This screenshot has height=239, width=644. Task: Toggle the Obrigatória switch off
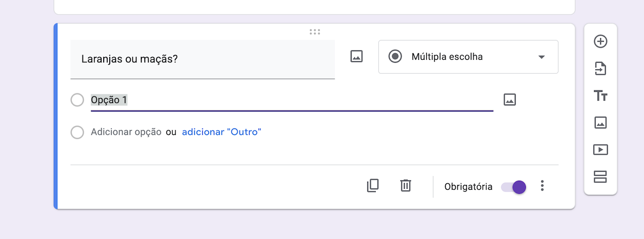(514, 187)
